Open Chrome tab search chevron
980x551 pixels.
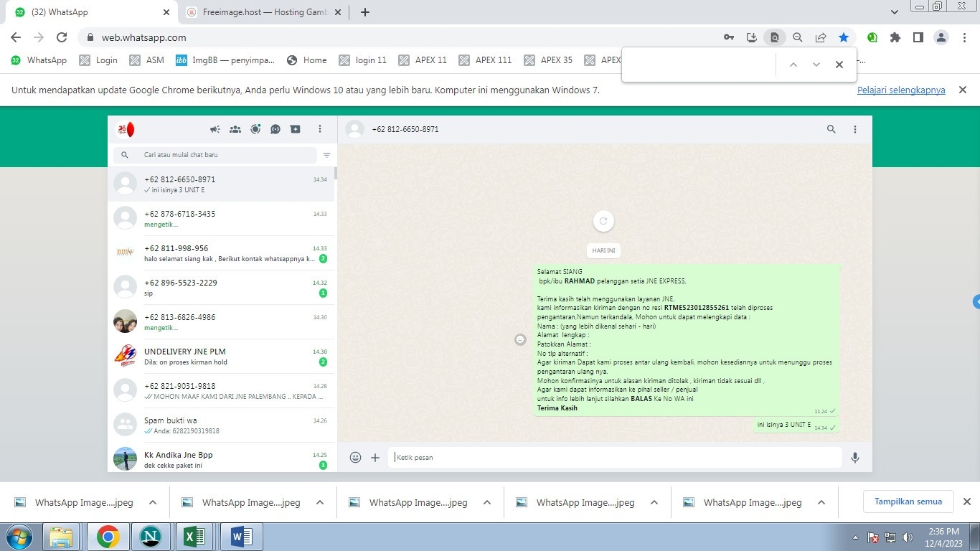point(895,12)
